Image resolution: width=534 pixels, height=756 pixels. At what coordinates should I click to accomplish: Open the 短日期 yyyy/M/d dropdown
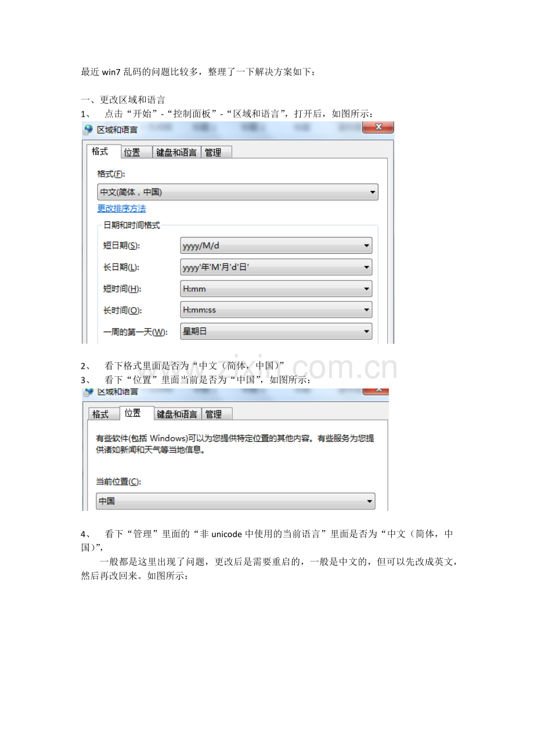276,246
